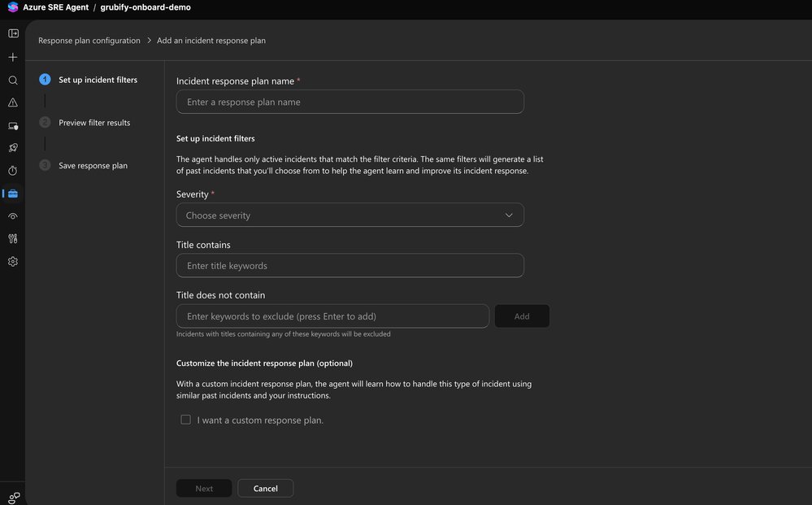This screenshot has height=505, width=812.
Task: Open sidebar search with the magnifier icon
Action: (x=12, y=80)
